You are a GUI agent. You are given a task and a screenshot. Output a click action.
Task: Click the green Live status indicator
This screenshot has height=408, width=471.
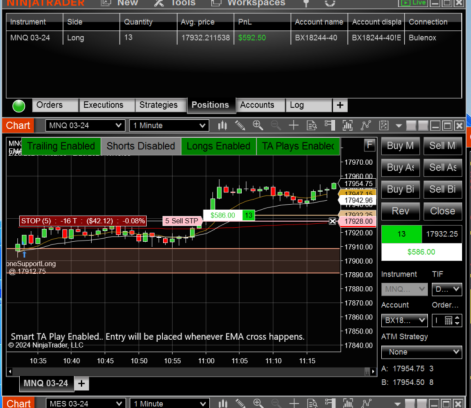tap(413, 3)
